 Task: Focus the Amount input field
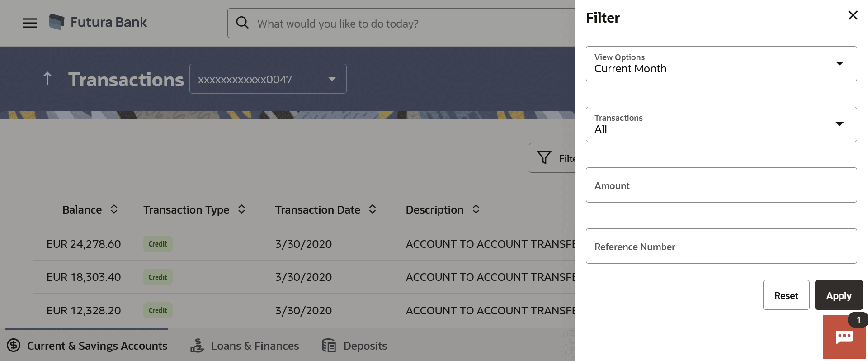pyautogui.click(x=721, y=185)
